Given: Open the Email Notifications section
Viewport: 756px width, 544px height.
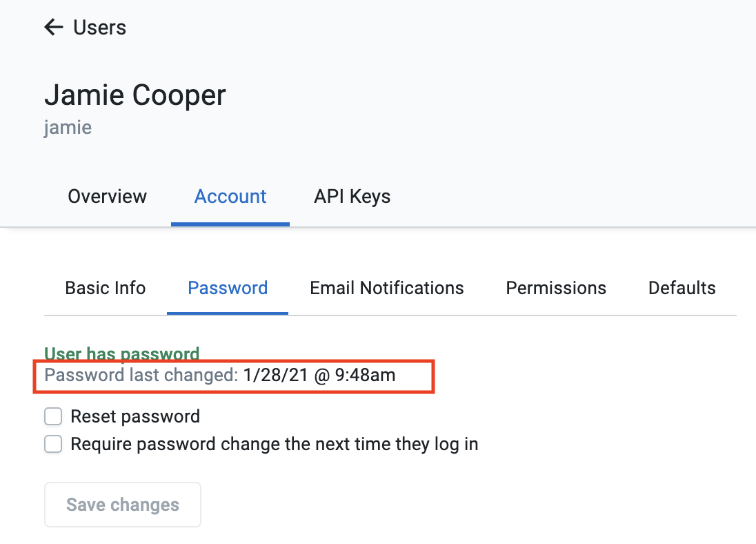Looking at the screenshot, I should tap(387, 288).
